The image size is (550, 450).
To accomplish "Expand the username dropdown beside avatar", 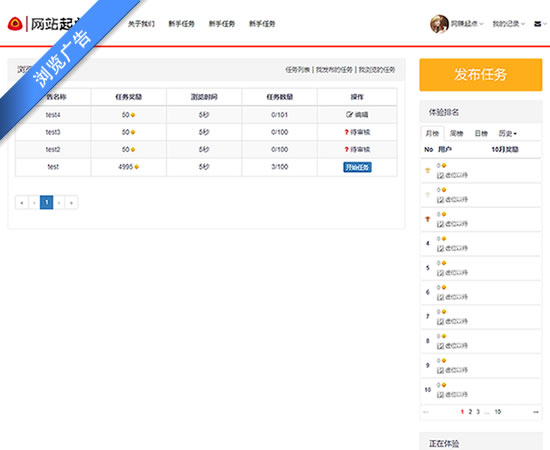I will (467, 24).
